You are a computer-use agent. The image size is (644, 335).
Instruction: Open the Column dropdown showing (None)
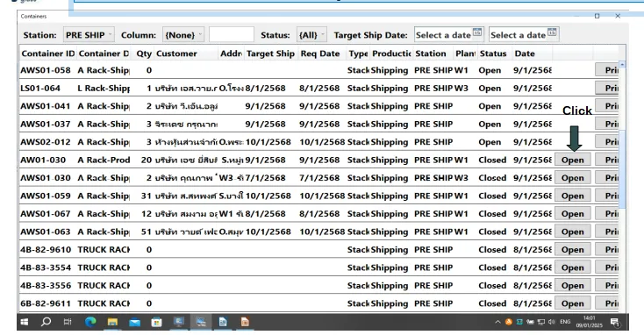pyautogui.click(x=183, y=35)
